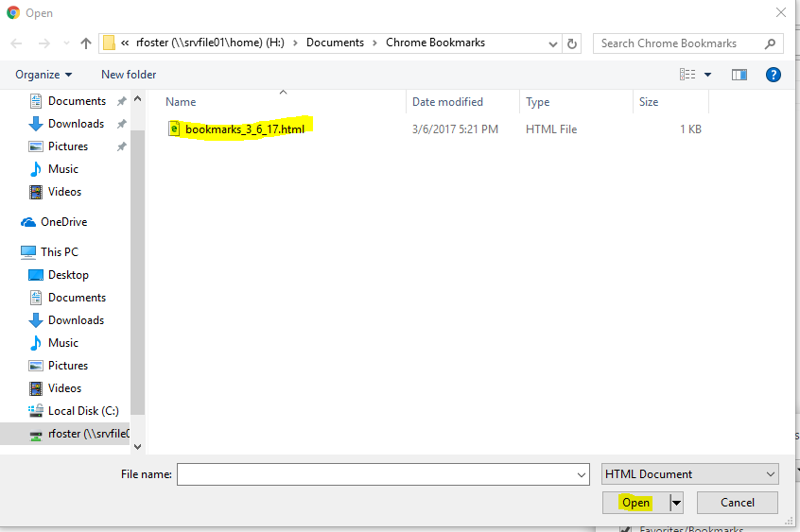Go back to the previous folder
Screen dimensions: 800x532
(x=16, y=43)
